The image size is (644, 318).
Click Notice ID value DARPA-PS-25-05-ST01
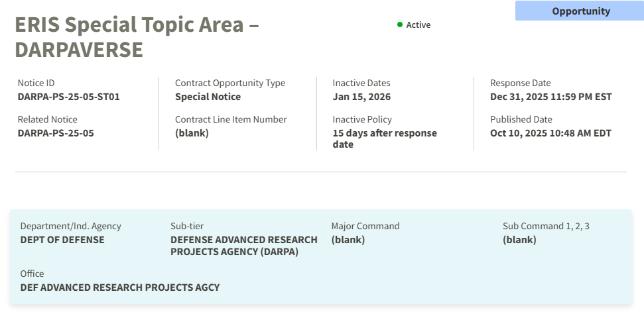pos(68,97)
